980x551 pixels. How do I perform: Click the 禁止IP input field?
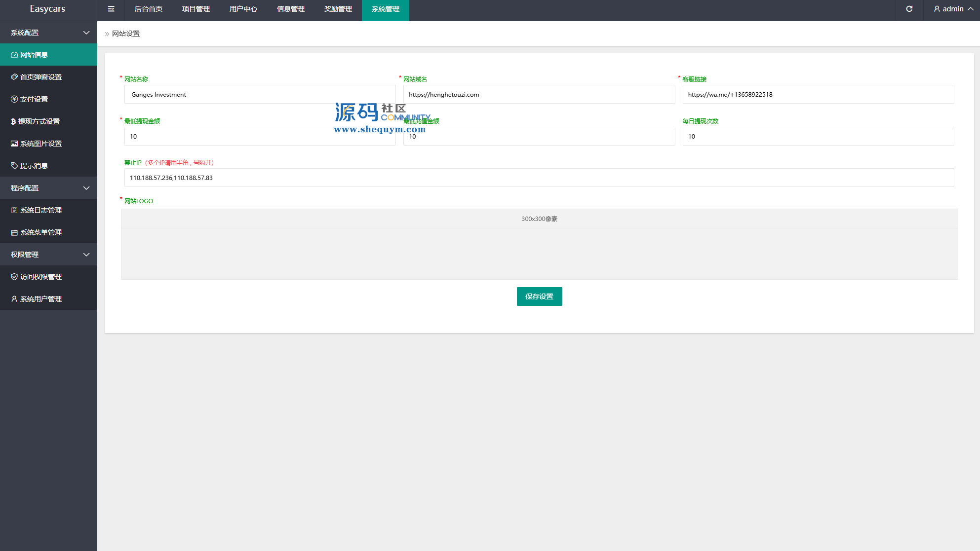(539, 178)
